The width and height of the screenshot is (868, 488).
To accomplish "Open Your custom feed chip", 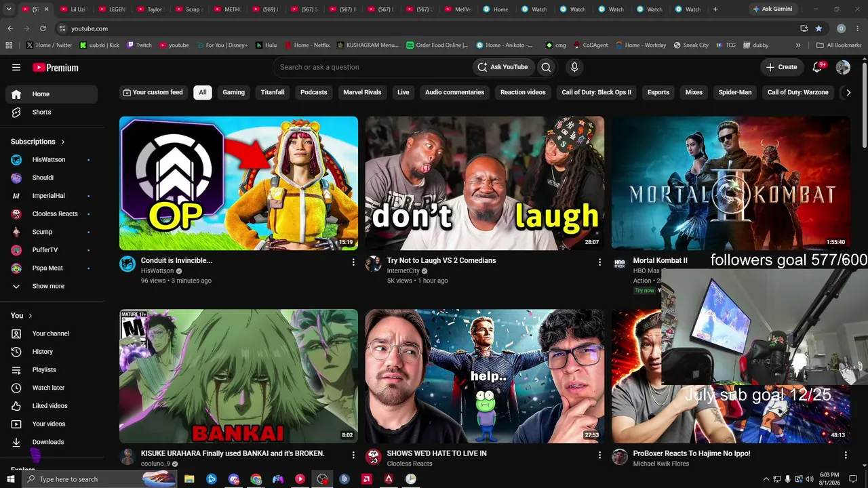I will pos(153,92).
